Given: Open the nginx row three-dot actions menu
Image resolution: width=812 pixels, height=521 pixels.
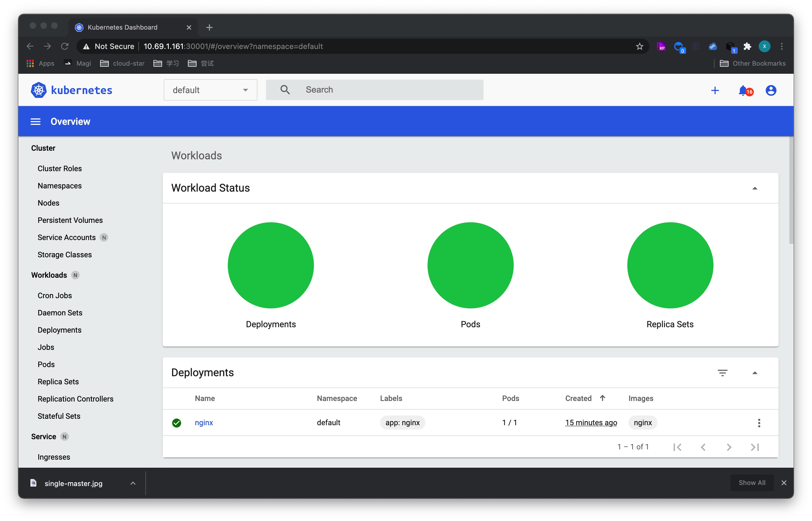Looking at the screenshot, I should 759,423.
